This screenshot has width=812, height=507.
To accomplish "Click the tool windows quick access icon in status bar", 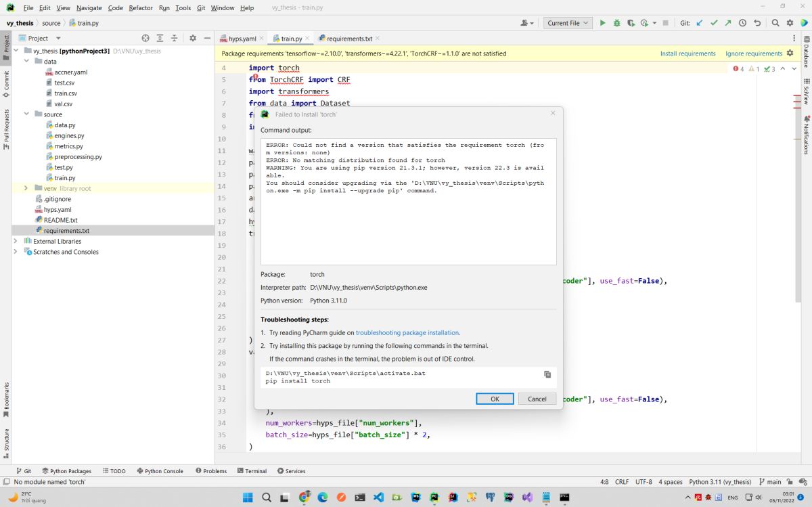I will (x=6, y=482).
